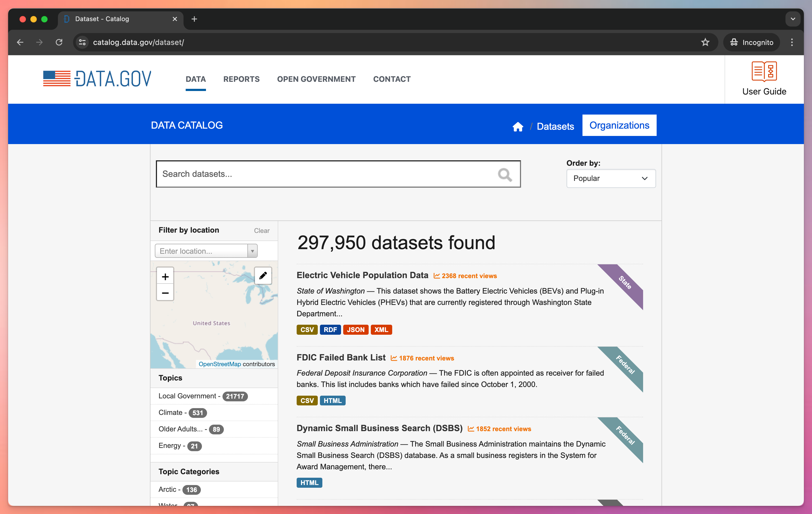Select the DATA nav item

(196, 79)
